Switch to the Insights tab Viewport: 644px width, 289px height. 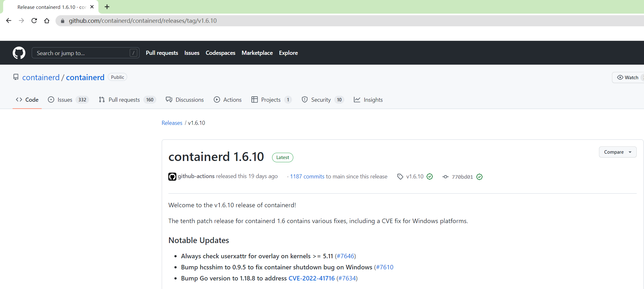click(x=368, y=100)
